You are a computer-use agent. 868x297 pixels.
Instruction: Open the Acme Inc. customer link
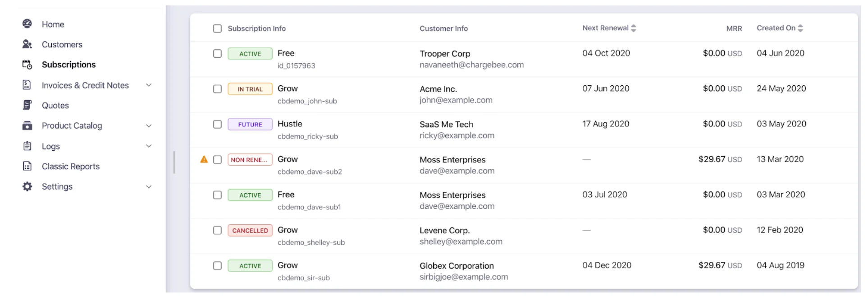click(438, 89)
